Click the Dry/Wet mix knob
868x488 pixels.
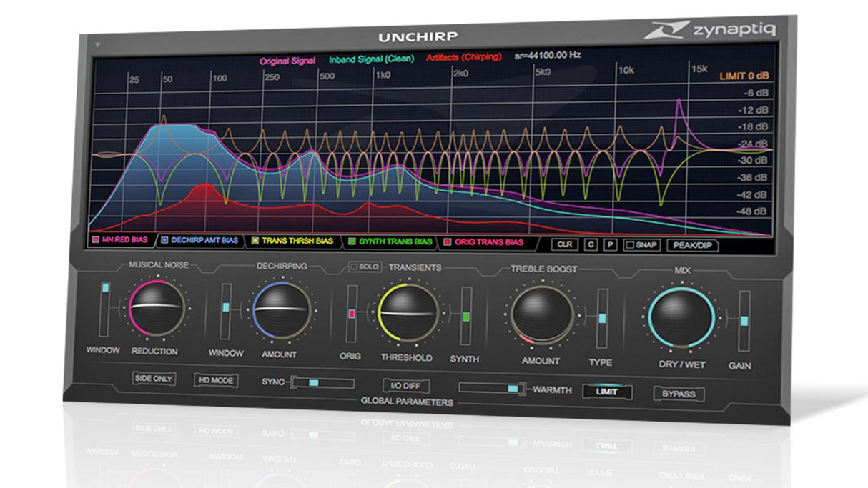pyautogui.click(x=681, y=319)
